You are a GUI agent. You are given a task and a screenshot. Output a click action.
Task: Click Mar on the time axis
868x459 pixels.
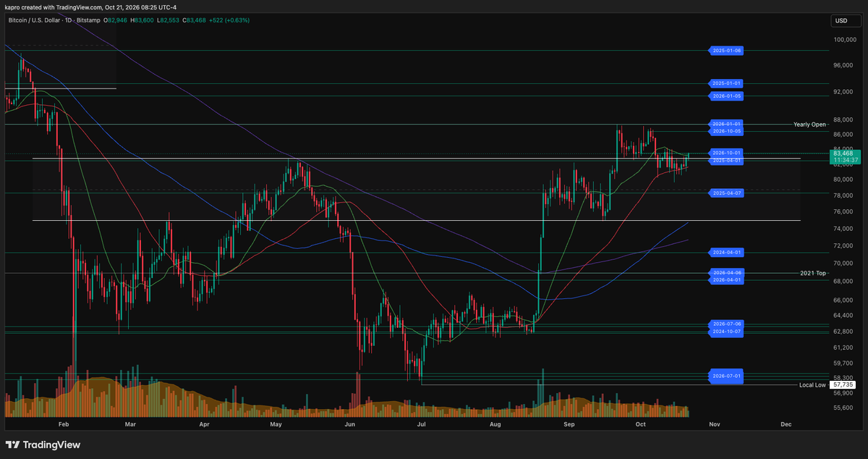pos(130,424)
